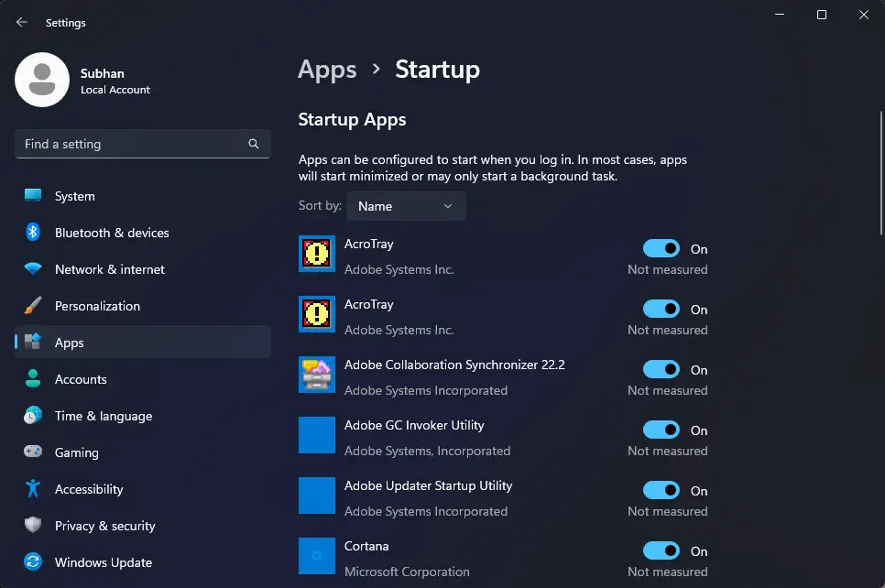Click the Personalization paintbrush icon
The height and width of the screenshot is (588, 885).
tap(33, 305)
